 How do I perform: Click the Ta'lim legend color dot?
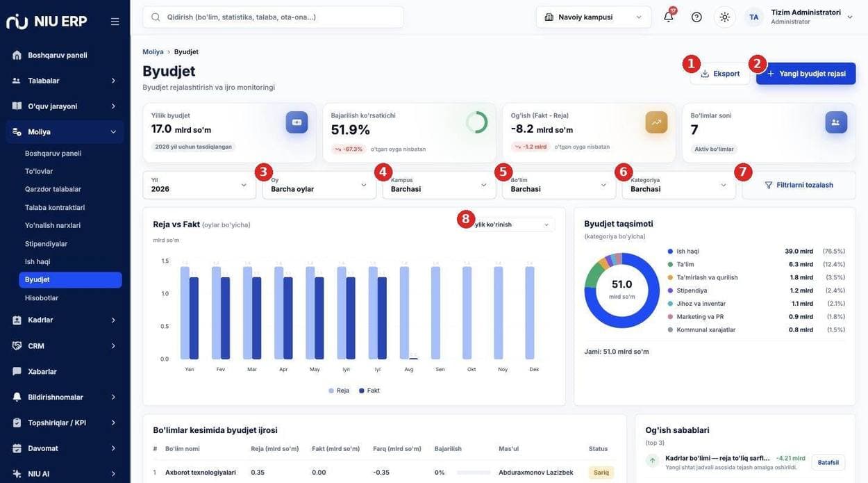(670, 264)
